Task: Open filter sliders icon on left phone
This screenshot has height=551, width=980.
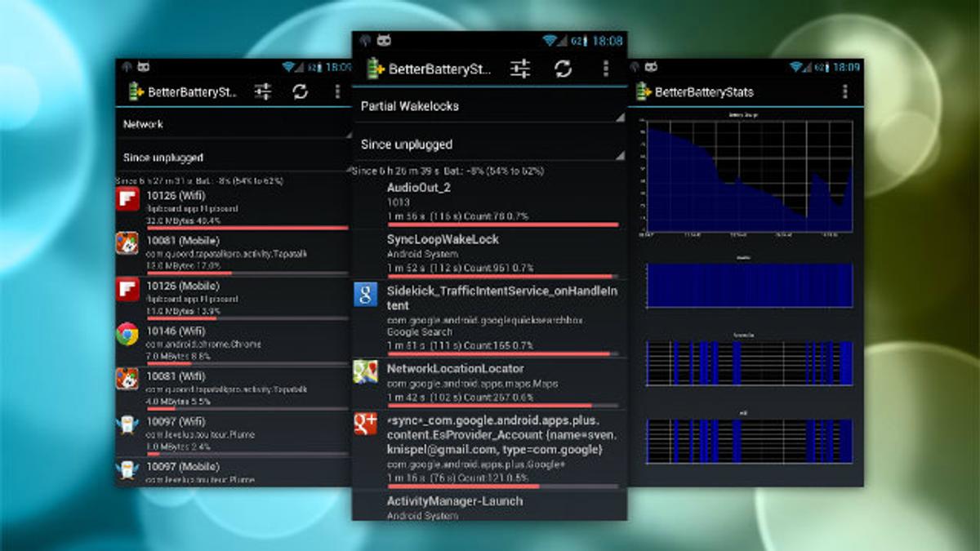Action: [x=262, y=91]
